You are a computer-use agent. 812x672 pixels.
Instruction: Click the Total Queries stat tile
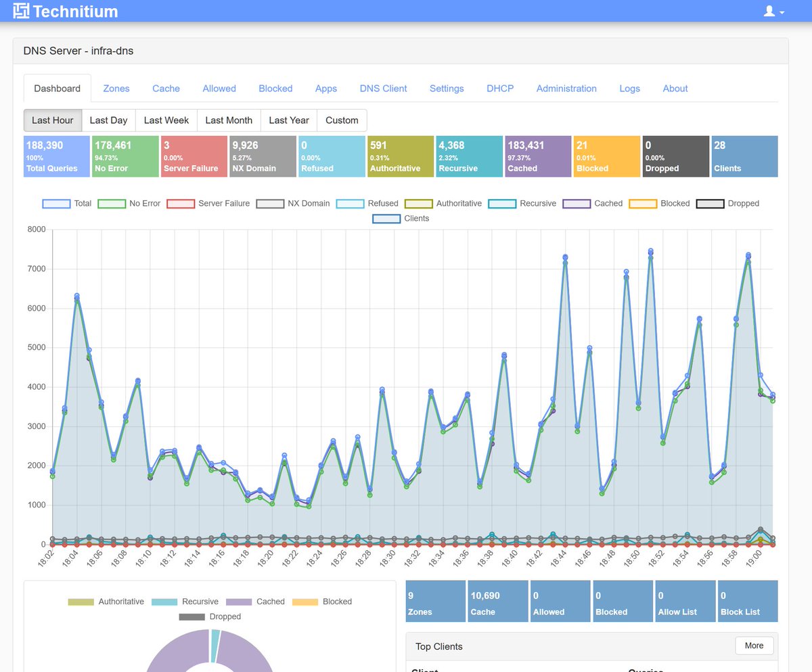click(x=57, y=156)
